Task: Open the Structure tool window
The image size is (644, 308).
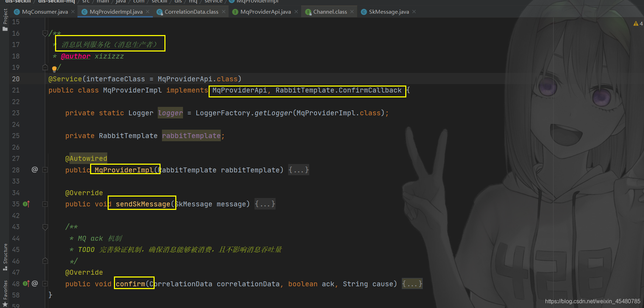Action: (x=5, y=257)
